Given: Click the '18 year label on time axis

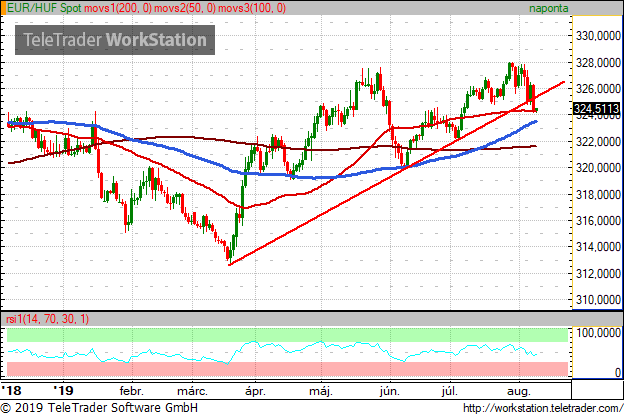Looking at the screenshot, I should pyautogui.click(x=12, y=390).
